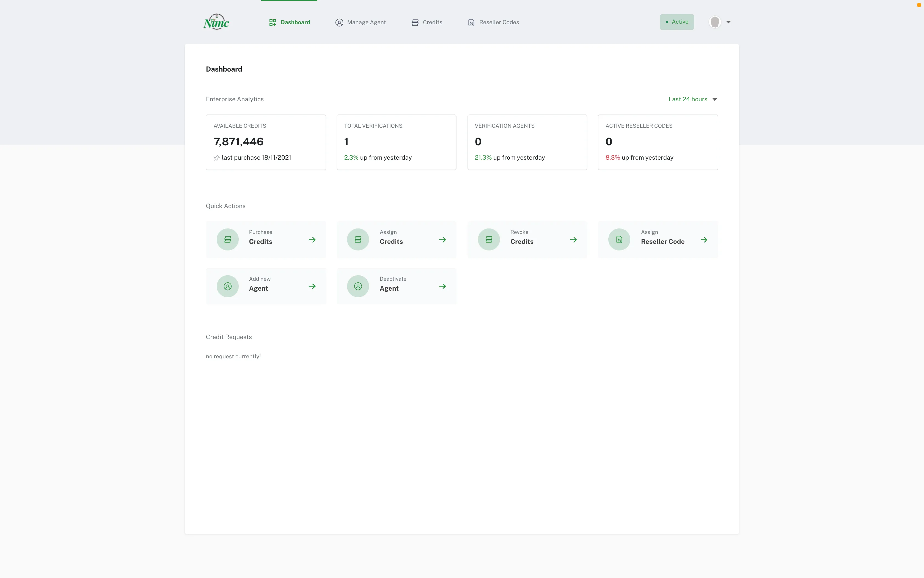Click the Assign Credits round icon

pyautogui.click(x=358, y=240)
